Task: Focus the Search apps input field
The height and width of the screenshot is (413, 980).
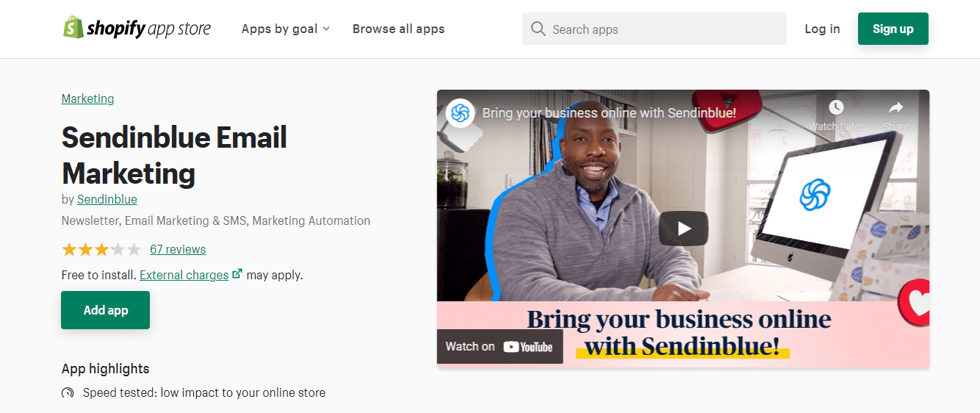Action: coord(654,29)
